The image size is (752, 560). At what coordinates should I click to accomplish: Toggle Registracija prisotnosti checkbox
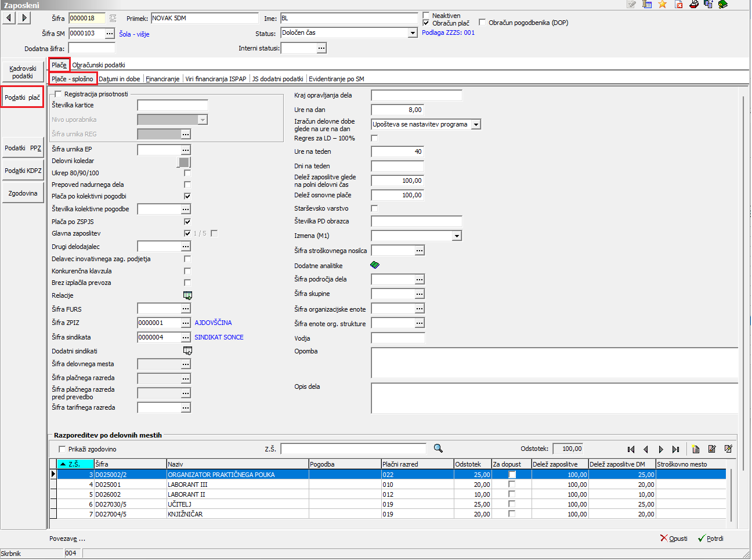58,94
